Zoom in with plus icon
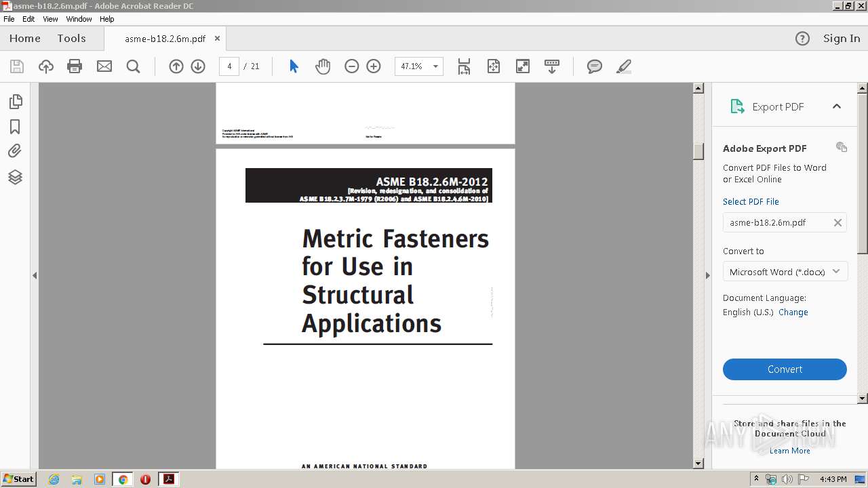The image size is (868, 488). coord(374,66)
